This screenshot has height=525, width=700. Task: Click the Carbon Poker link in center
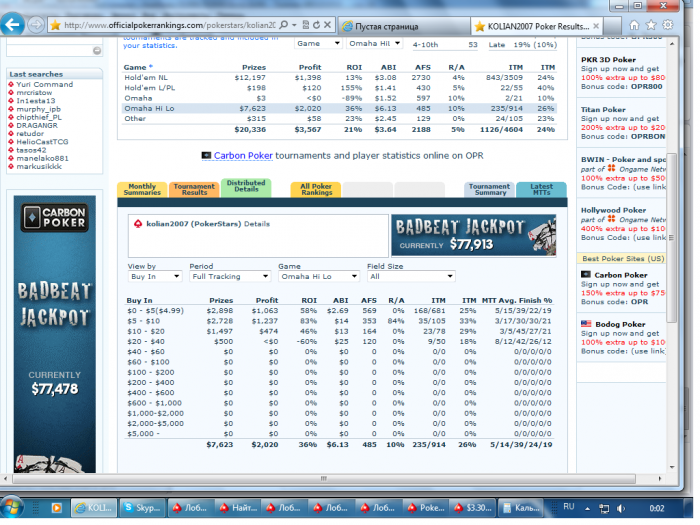click(243, 156)
